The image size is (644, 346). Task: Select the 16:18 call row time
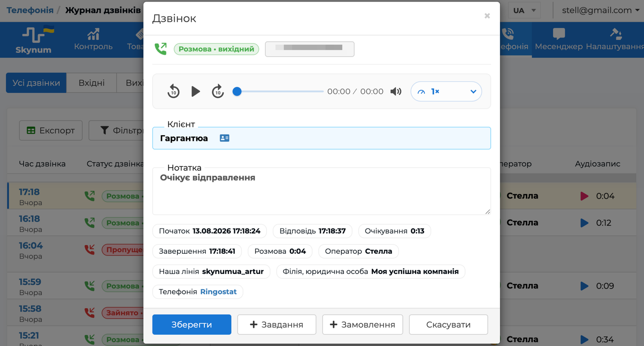click(29, 219)
